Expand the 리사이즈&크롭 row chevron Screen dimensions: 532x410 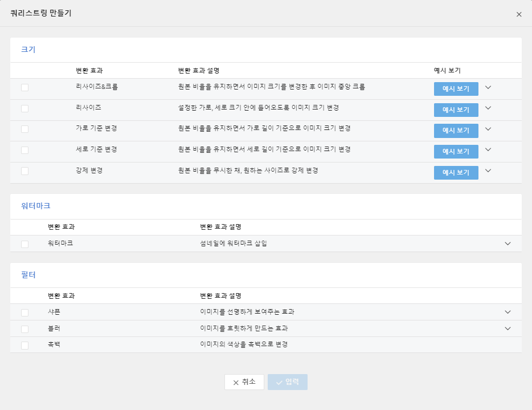tap(488, 87)
